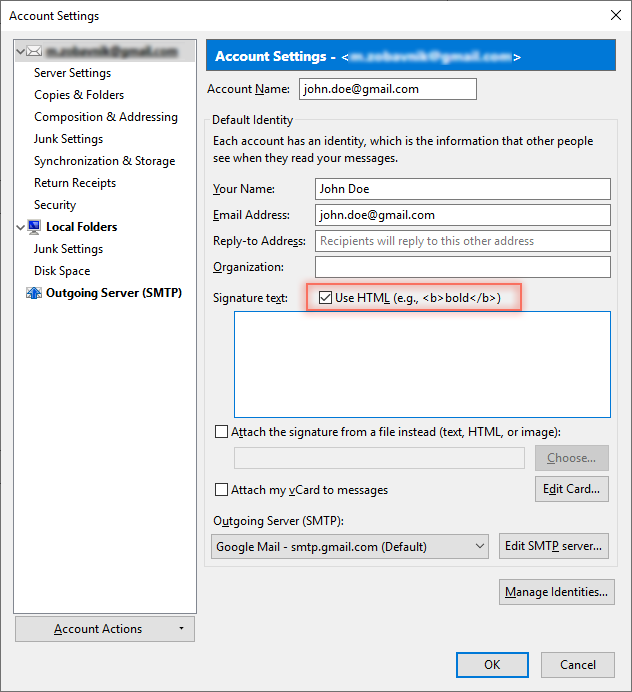This screenshot has height=692, width=632.
Task: Open Server Settings page
Action: 72,73
